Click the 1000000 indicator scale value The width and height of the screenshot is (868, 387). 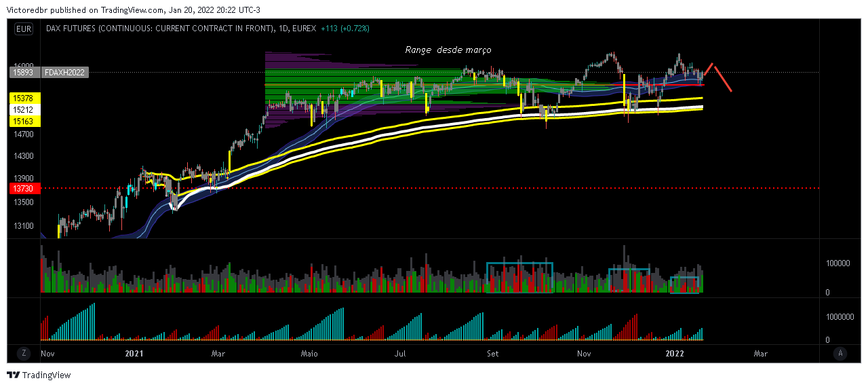840,316
